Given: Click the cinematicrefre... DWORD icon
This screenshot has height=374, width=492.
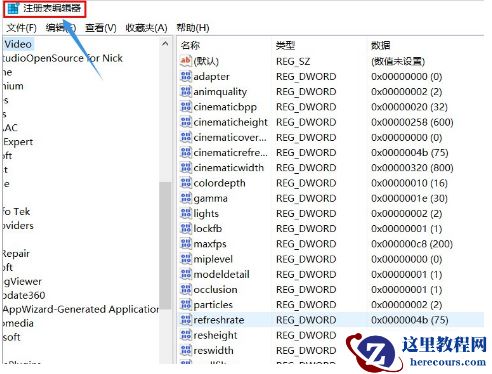Looking at the screenshot, I should [186, 152].
